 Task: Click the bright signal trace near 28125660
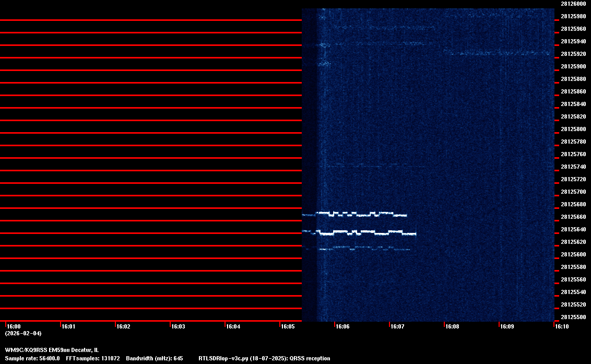click(x=355, y=214)
